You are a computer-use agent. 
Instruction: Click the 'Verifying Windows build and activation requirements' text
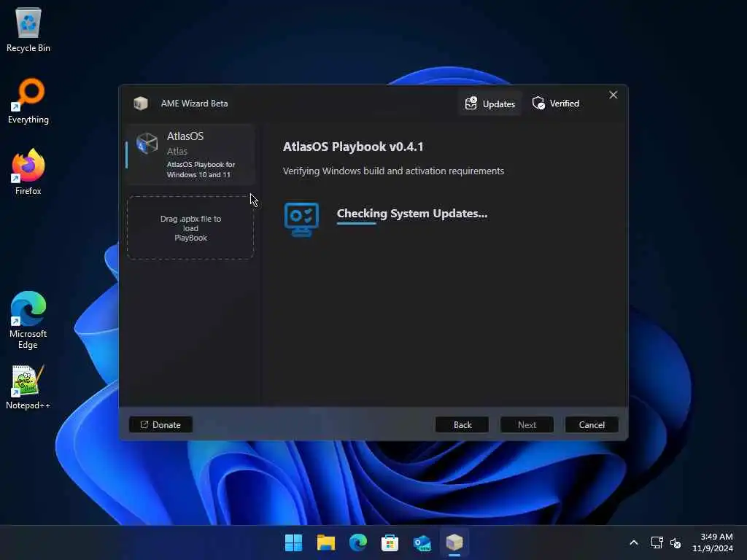tap(393, 171)
